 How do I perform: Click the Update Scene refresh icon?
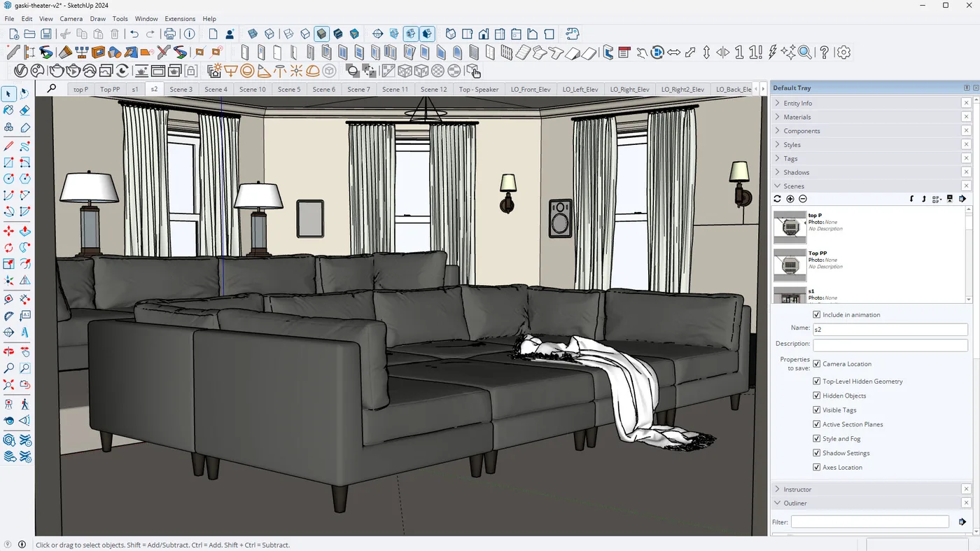[776, 199]
